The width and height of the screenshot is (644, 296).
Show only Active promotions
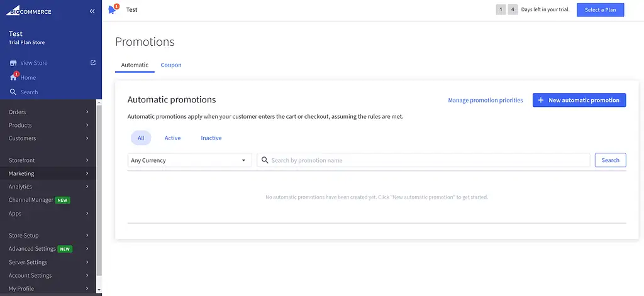(172, 138)
